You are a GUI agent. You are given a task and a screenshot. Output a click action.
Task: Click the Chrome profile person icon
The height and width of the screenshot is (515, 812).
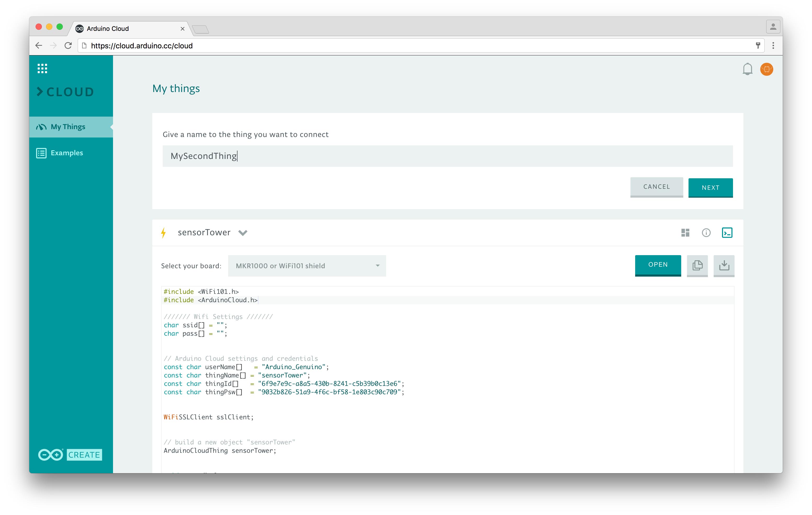pyautogui.click(x=773, y=27)
